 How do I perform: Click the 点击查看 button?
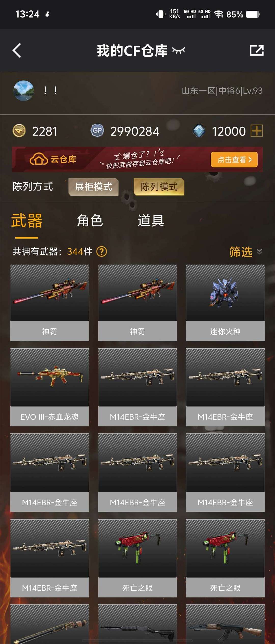point(234,159)
